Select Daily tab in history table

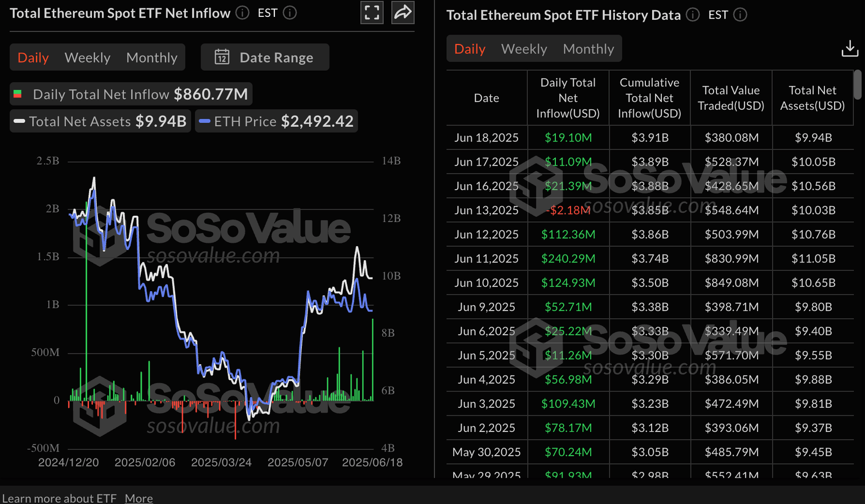pos(470,49)
